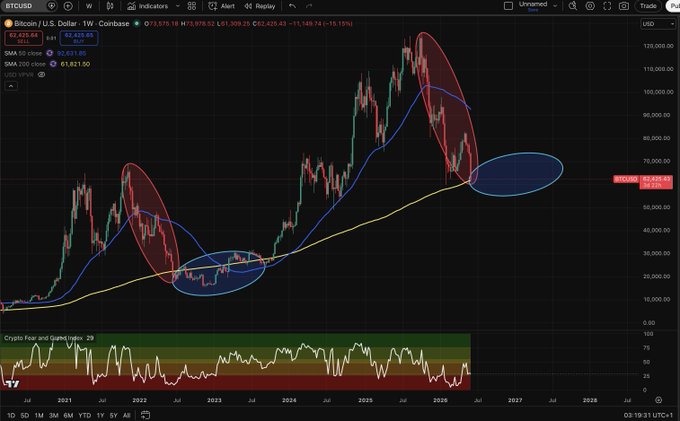680x421 pixels.
Task: Change the W weekly interval selector
Action: click(89, 6)
